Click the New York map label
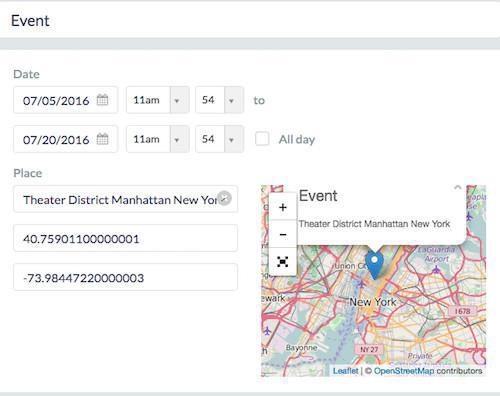The height and width of the screenshot is (396, 500). [x=373, y=302]
